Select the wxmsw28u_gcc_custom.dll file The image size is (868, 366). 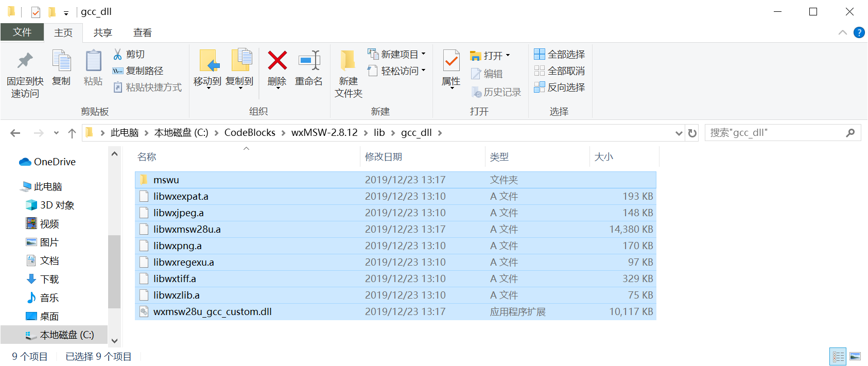(x=395, y=311)
